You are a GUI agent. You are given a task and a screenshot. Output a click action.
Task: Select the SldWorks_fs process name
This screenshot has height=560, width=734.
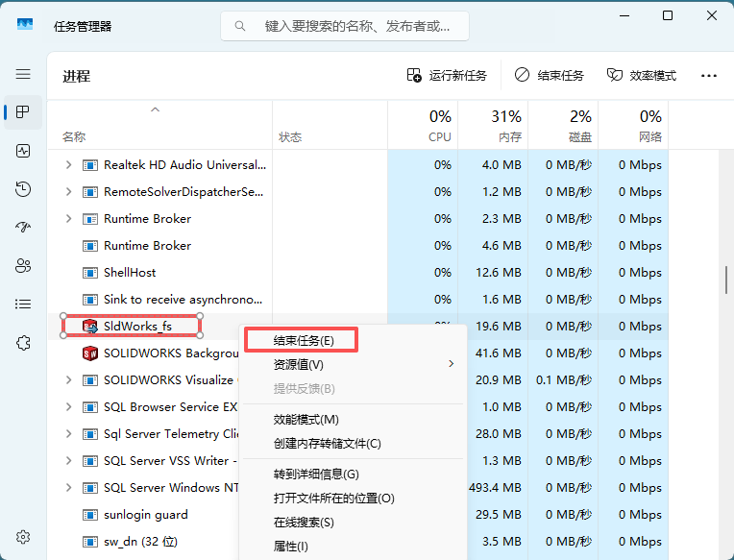[x=137, y=326]
